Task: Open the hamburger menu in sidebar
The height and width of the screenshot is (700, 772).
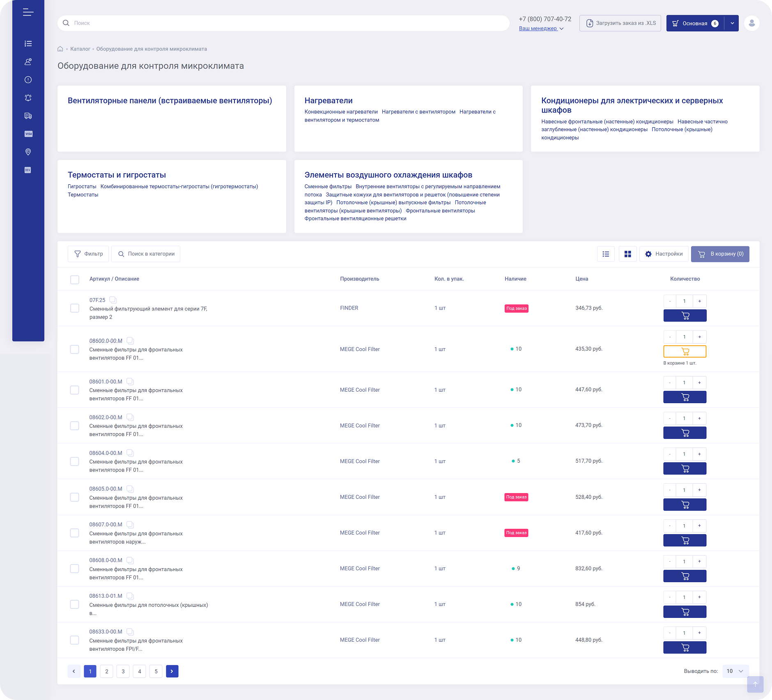Action: (28, 13)
